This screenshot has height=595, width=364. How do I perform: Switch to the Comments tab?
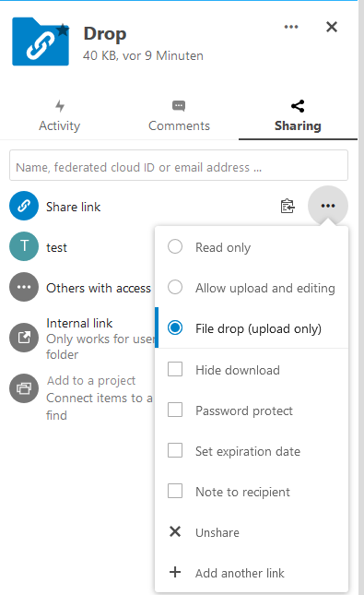[179, 116]
